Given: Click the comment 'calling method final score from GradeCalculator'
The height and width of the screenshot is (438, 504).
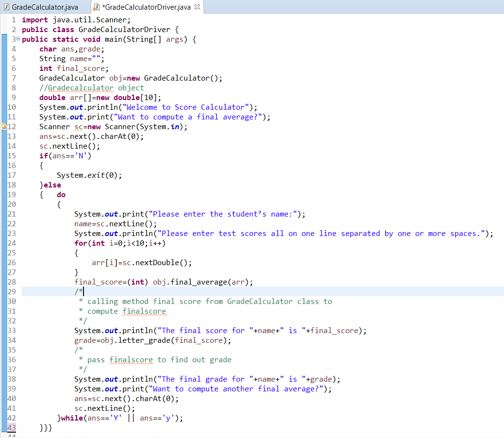Looking at the screenshot, I should click(190, 302).
